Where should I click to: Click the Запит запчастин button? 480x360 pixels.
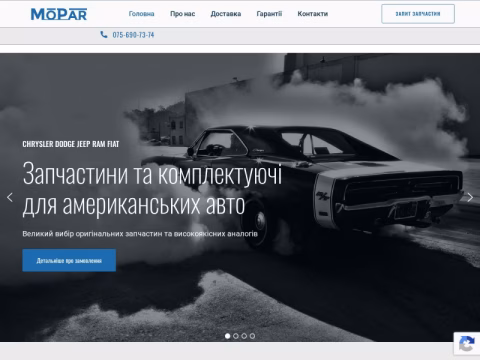click(x=418, y=14)
